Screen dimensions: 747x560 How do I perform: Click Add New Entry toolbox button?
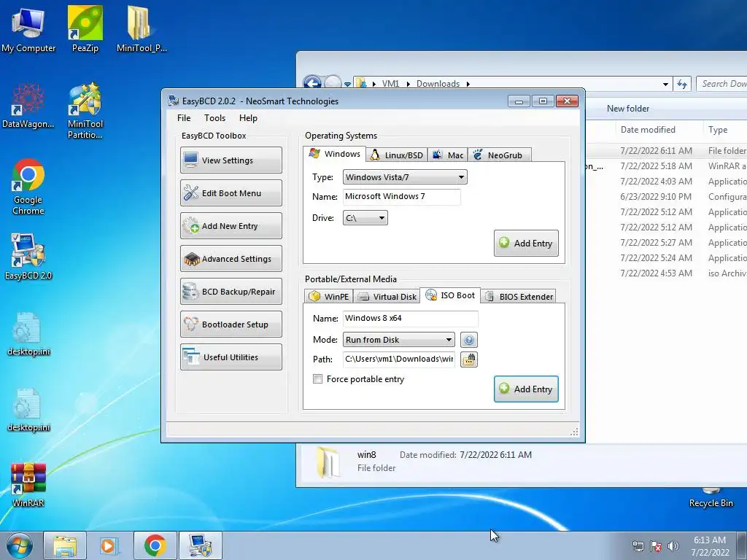point(231,226)
